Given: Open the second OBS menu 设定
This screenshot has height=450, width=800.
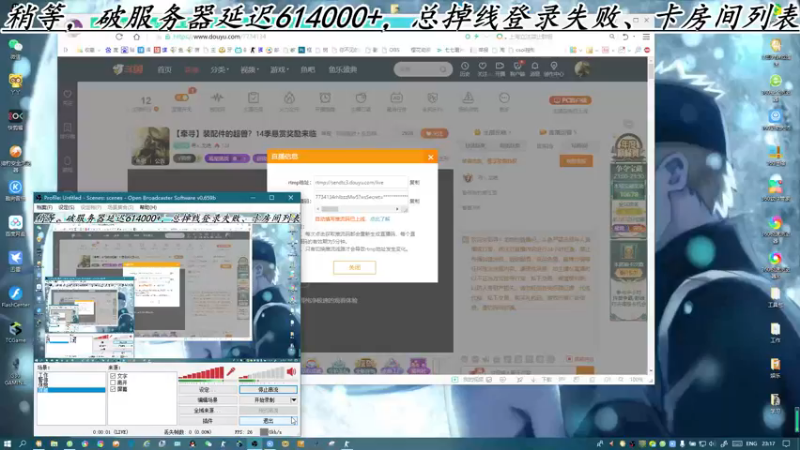Looking at the screenshot, I should click(x=66, y=208).
